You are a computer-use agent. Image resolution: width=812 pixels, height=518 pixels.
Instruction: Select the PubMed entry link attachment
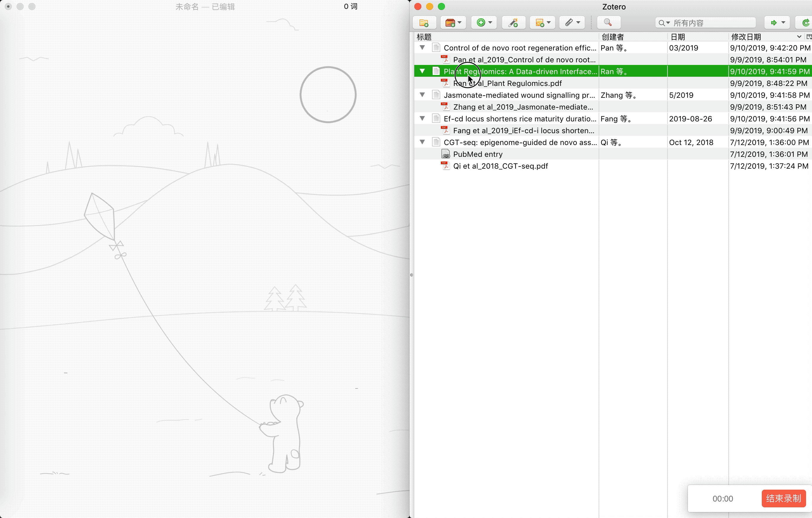click(x=478, y=154)
